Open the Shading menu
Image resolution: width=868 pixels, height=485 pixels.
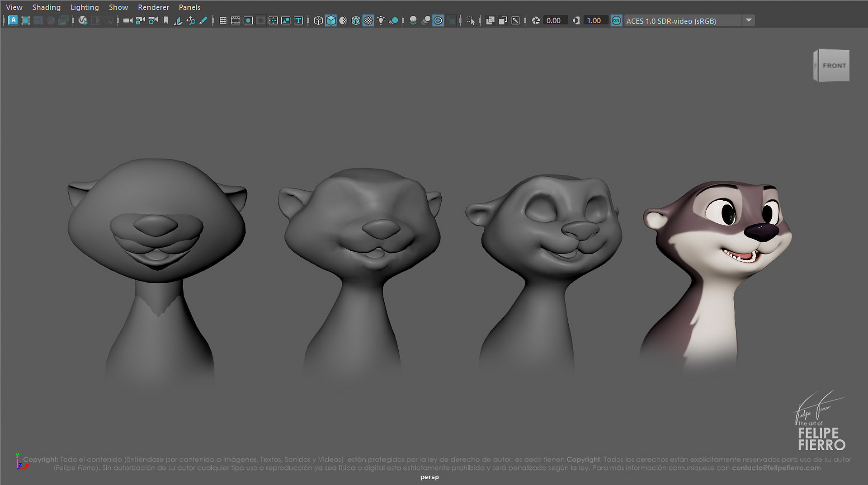click(x=46, y=7)
